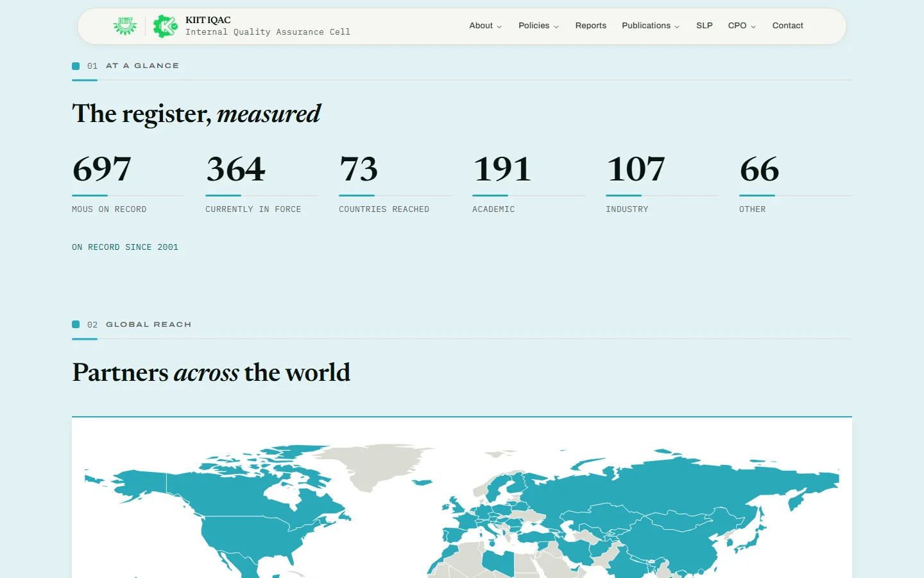924x578 pixels.
Task: Click the Partners across the world heading
Action: coord(211,372)
